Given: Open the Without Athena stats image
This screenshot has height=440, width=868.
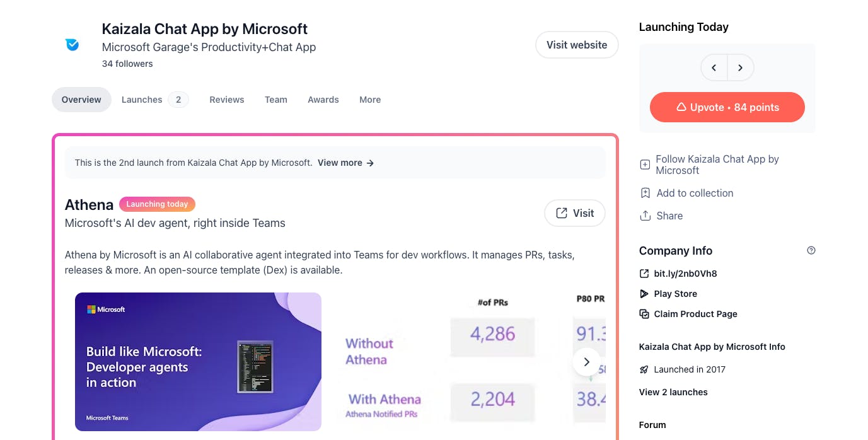Looking at the screenshot, I should point(469,362).
